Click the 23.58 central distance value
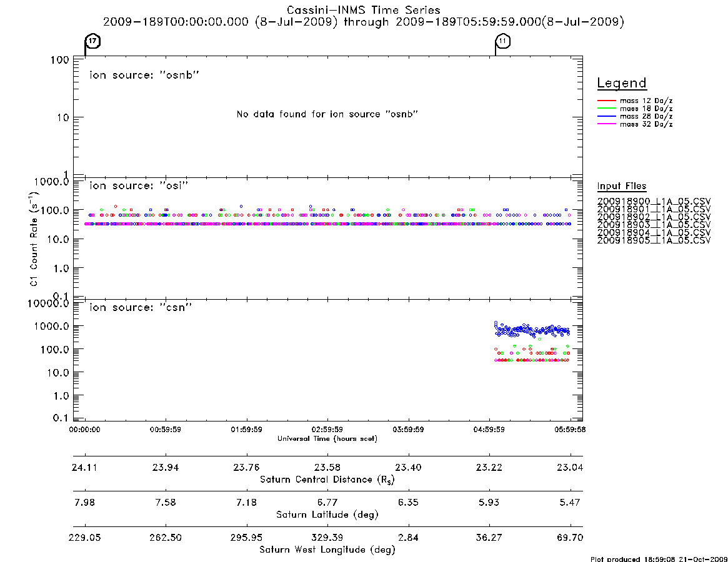Image resolution: width=728 pixels, height=562 pixels. coord(327,467)
